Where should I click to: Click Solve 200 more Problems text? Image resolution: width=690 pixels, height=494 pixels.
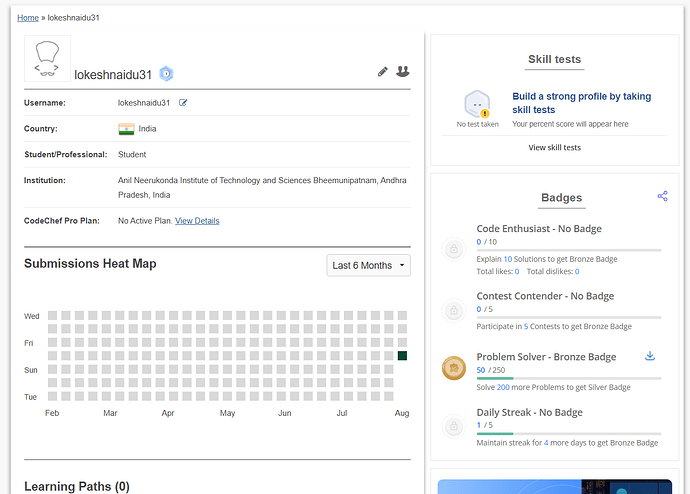tap(554, 387)
